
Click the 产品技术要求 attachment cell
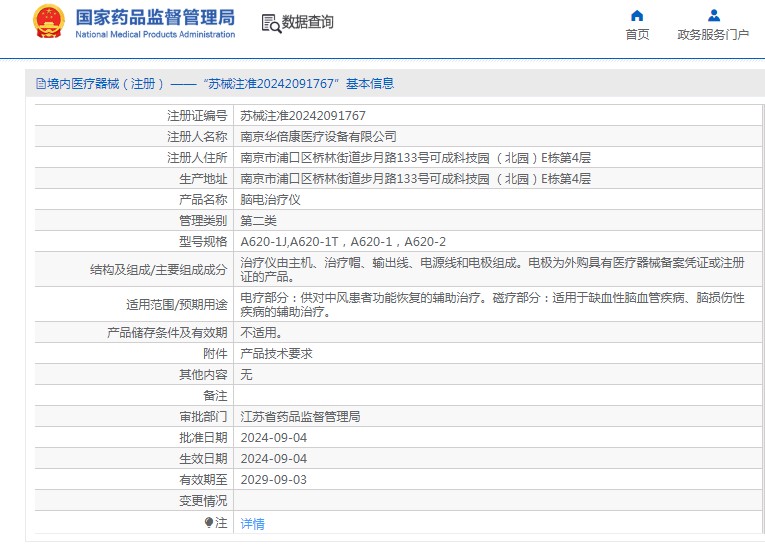[276, 353]
